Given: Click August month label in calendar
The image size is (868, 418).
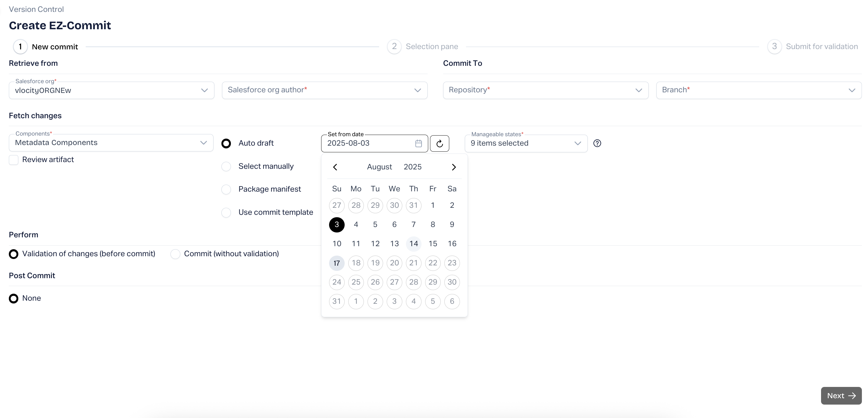Looking at the screenshot, I should pos(379,167).
